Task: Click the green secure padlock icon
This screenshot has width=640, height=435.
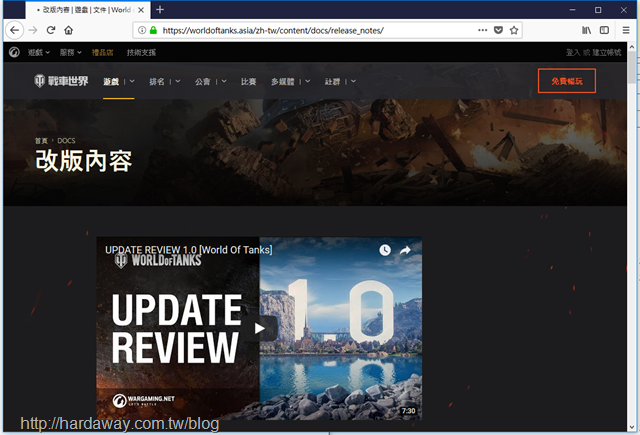Action: pos(153,30)
